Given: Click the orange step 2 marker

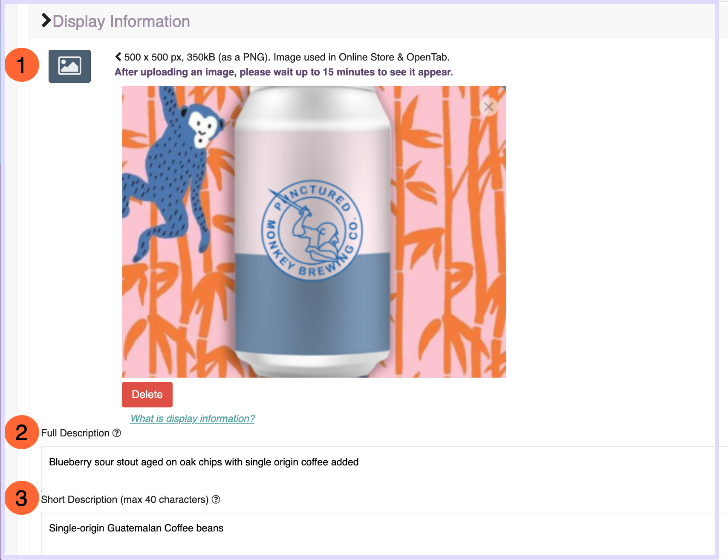Looking at the screenshot, I should click(x=22, y=432).
